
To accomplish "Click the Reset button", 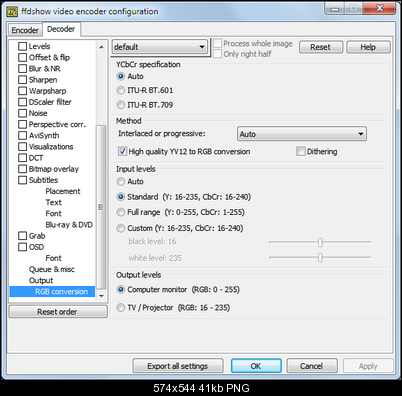I will pos(321,47).
